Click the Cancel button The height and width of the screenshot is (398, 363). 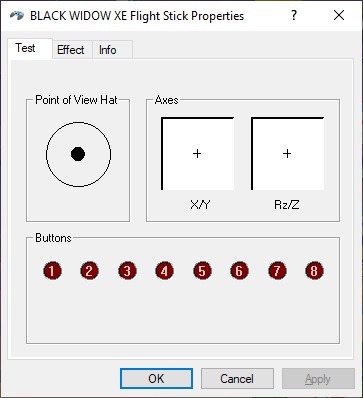237,379
